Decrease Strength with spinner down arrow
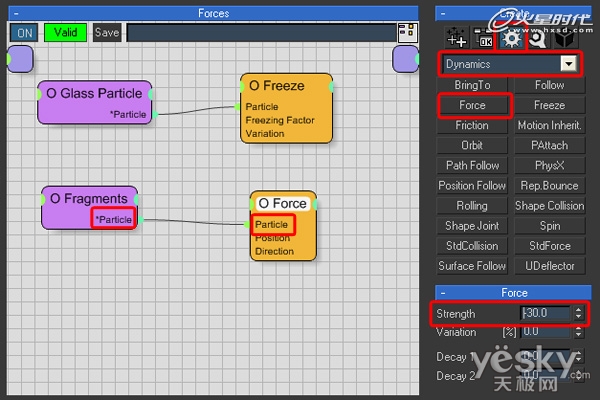600x400 pixels. 579,317
